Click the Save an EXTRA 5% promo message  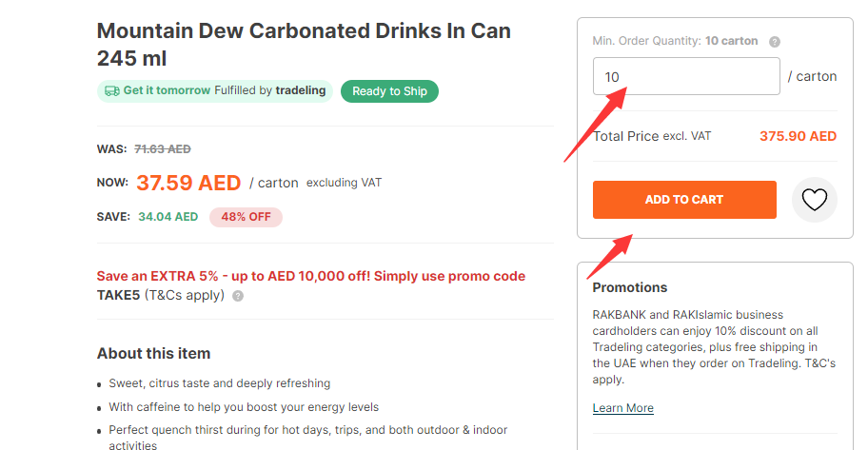(310, 276)
